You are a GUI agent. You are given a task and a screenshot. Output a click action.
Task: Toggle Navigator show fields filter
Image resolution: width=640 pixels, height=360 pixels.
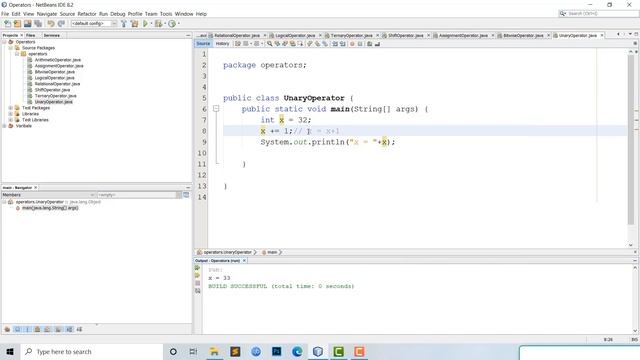point(17,329)
